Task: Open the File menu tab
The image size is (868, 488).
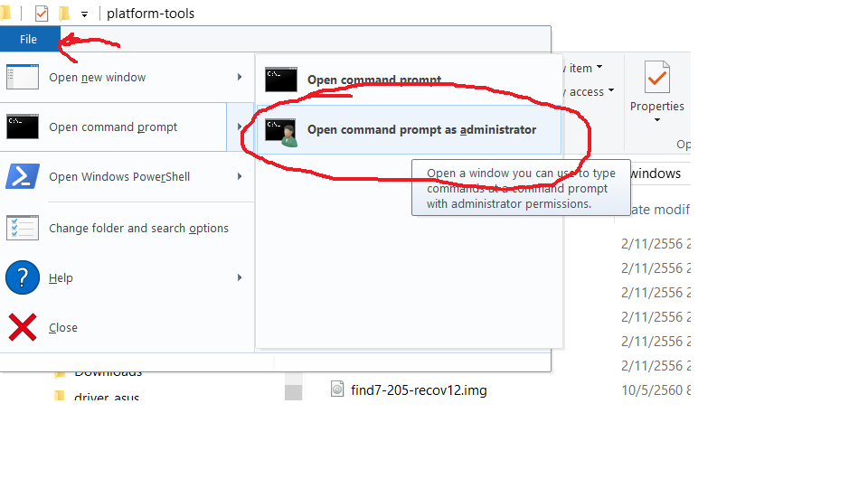Action: [28, 39]
